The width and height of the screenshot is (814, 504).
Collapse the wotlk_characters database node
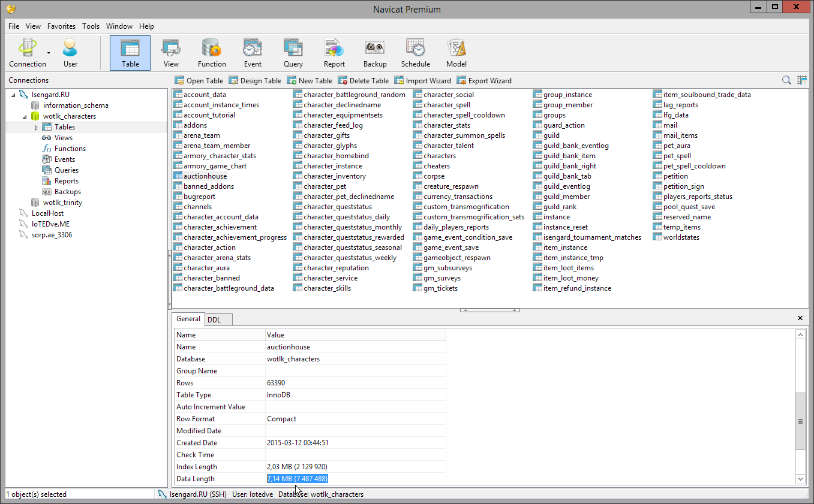click(25, 116)
